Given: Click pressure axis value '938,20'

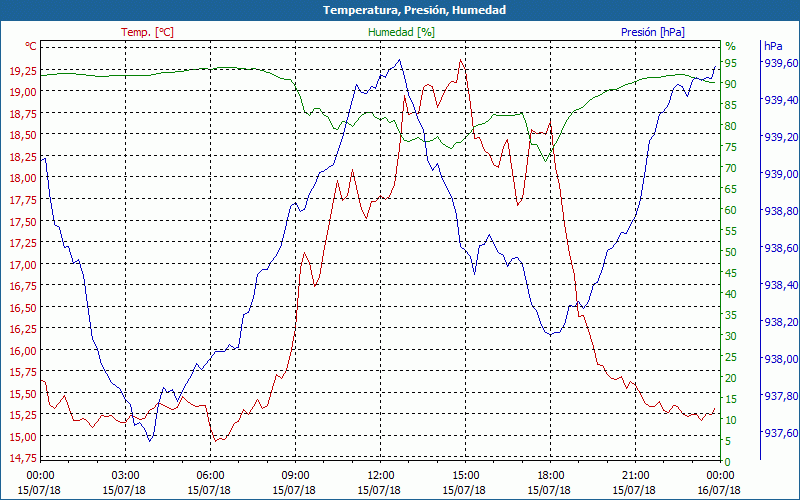Looking at the screenshot, I should (x=780, y=322).
